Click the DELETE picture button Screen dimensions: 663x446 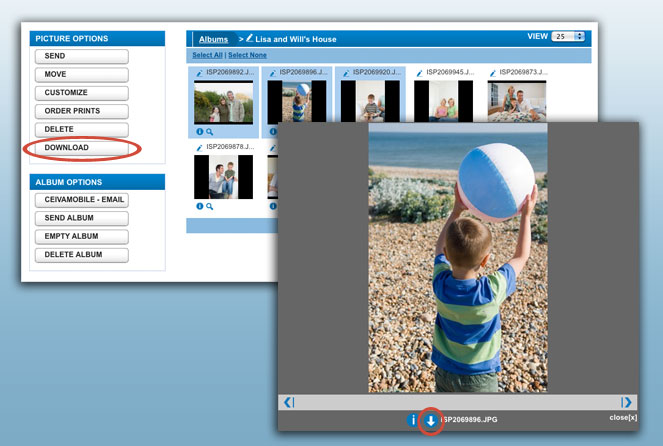[82, 129]
